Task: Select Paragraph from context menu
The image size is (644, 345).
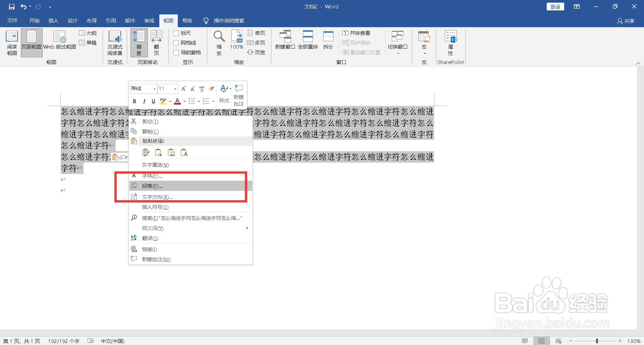Action: pos(191,186)
